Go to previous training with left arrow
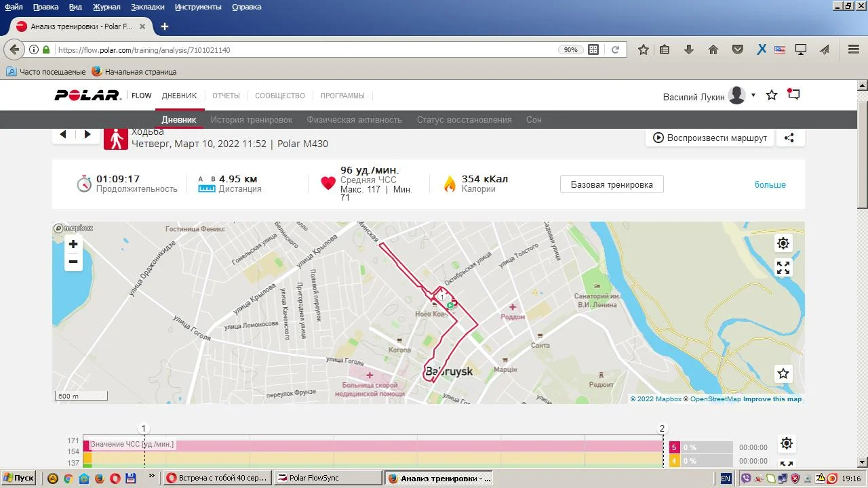The image size is (868, 488). tap(63, 134)
